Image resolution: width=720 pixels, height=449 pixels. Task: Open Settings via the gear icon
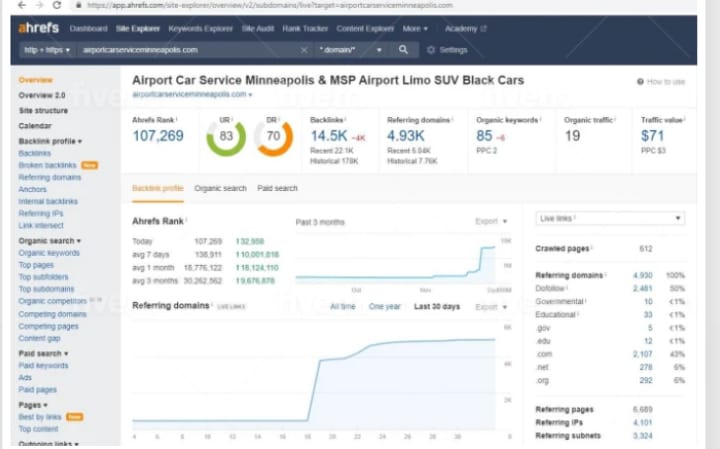(431, 49)
